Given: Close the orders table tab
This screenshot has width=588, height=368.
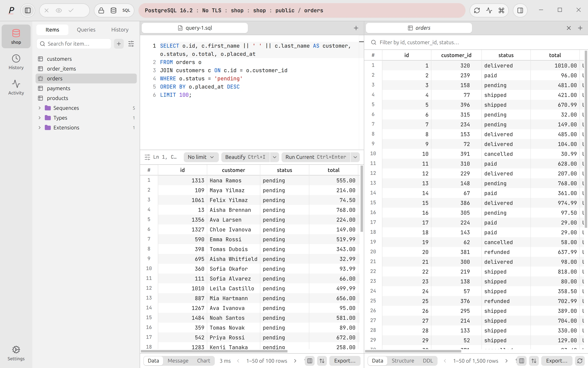Looking at the screenshot, I should point(569,28).
